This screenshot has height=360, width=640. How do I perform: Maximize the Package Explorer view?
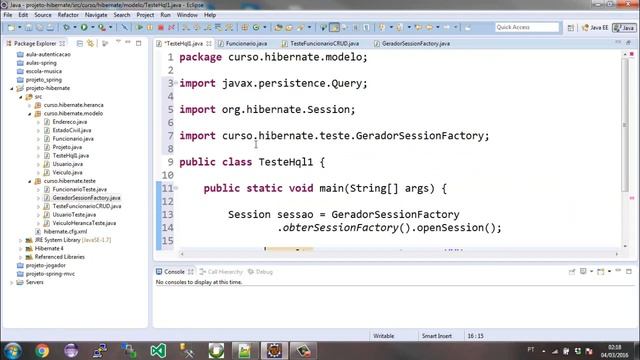(x=139, y=43)
